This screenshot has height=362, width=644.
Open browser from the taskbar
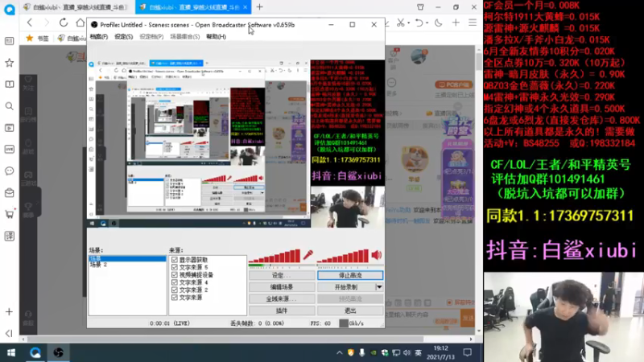[35, 352]
